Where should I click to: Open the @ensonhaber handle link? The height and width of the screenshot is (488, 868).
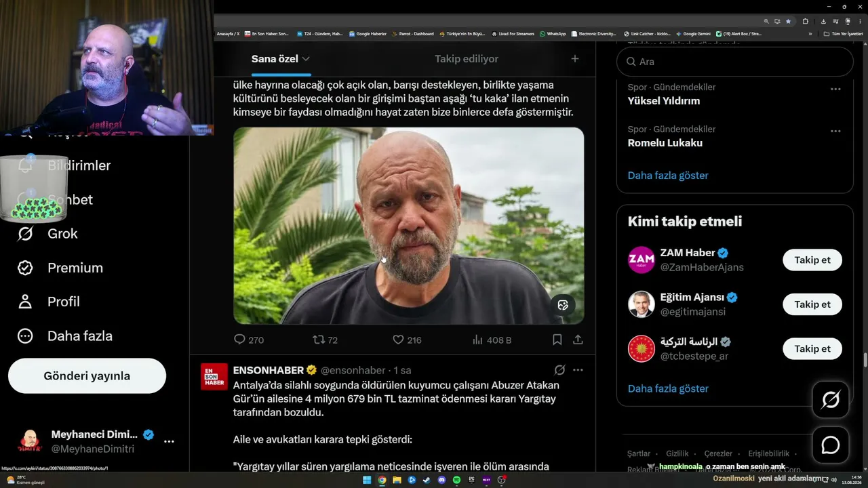pyautogui.click(x=353, y=370)
